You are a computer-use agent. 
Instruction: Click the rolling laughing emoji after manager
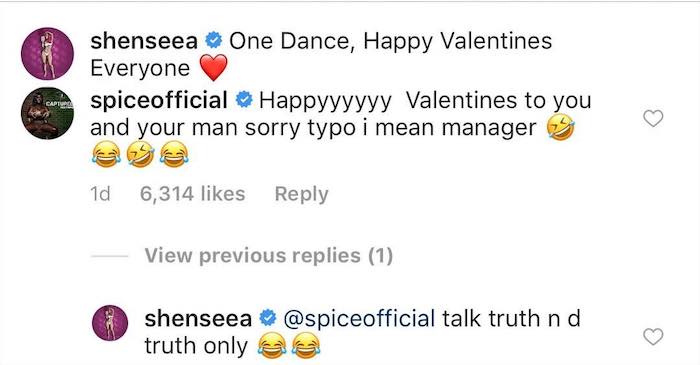pos(561,127)
